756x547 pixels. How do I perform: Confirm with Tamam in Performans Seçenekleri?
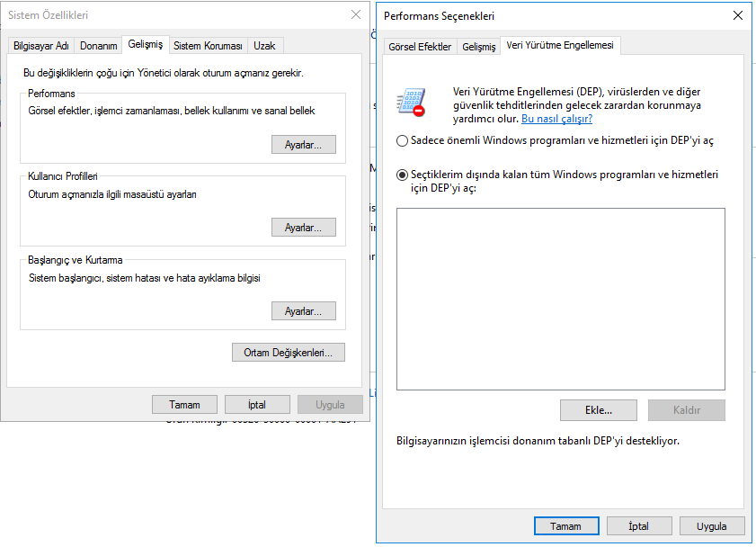tap(566, 526)
